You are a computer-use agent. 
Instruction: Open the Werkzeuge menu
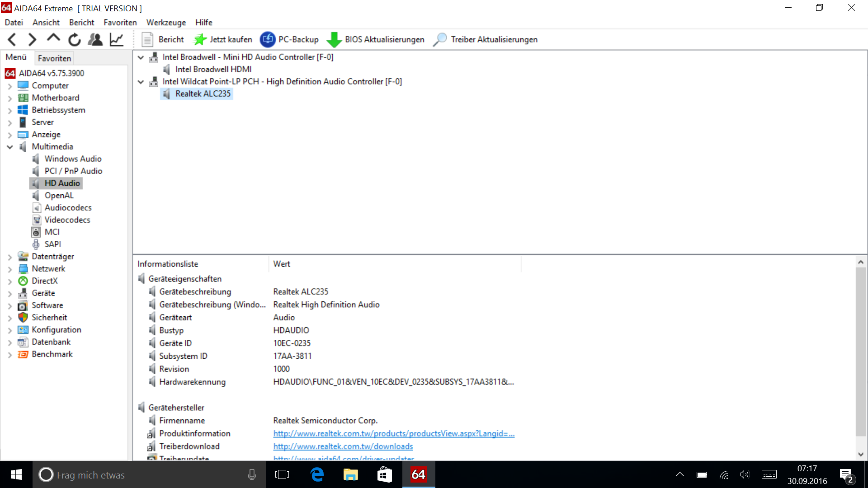click(x=166, y=23)
